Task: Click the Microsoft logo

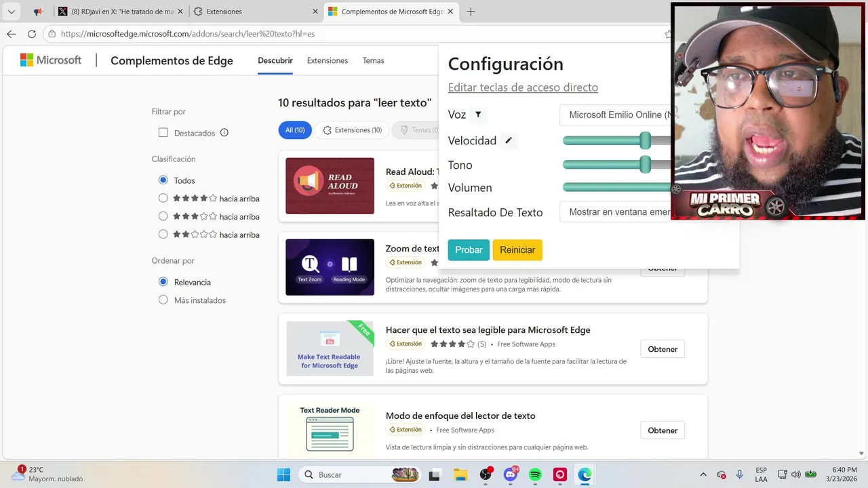Action: 51,60
